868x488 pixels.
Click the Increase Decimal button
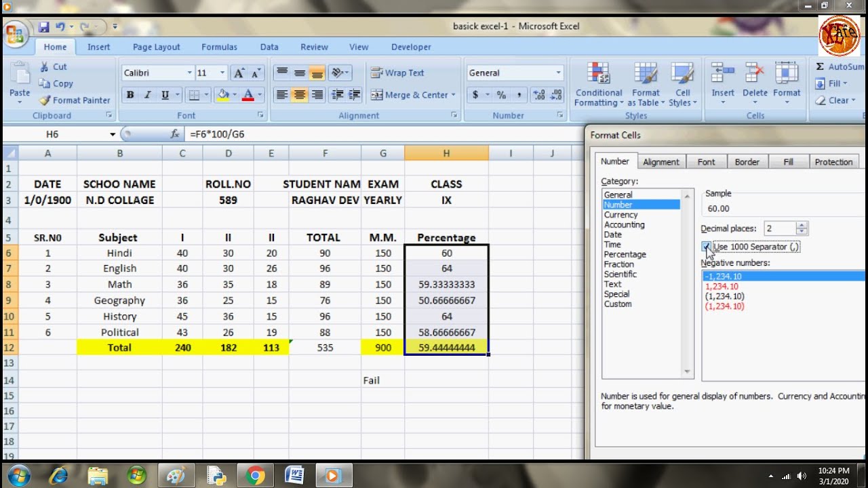[x=540, y=95]
